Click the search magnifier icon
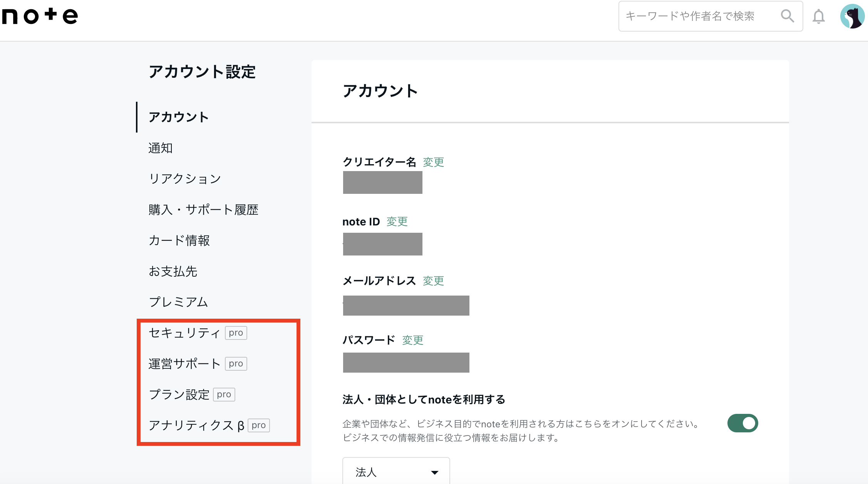This screenshot has width=868, height=484. point(787,16)
